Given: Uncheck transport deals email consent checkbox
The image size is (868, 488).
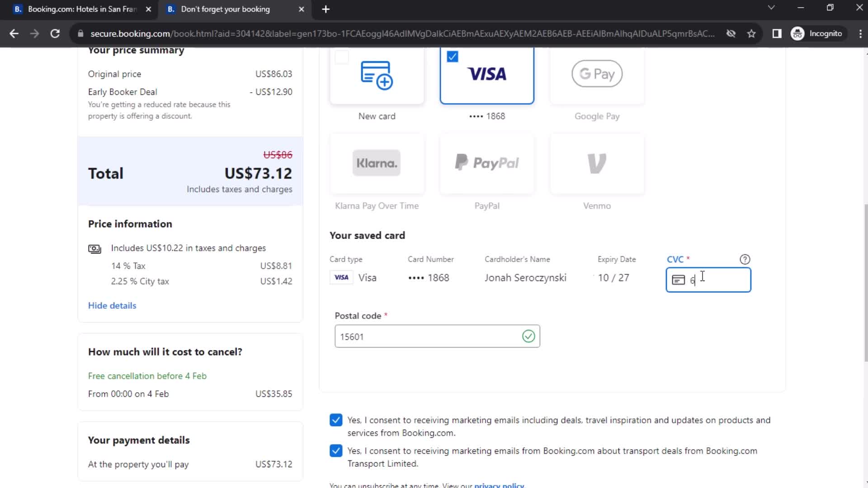Looking at the screenshot, I should tap(336, 451).
